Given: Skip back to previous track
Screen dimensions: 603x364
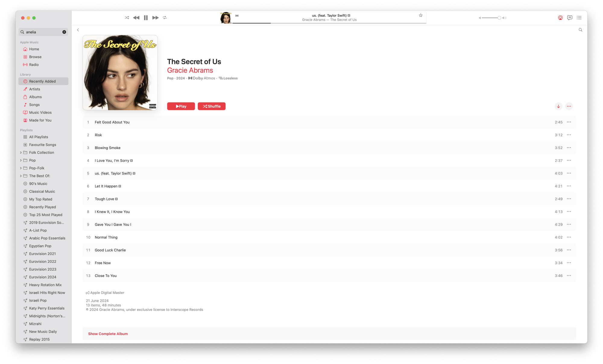Looking at the screenshot, I should [x=136, y=18].
